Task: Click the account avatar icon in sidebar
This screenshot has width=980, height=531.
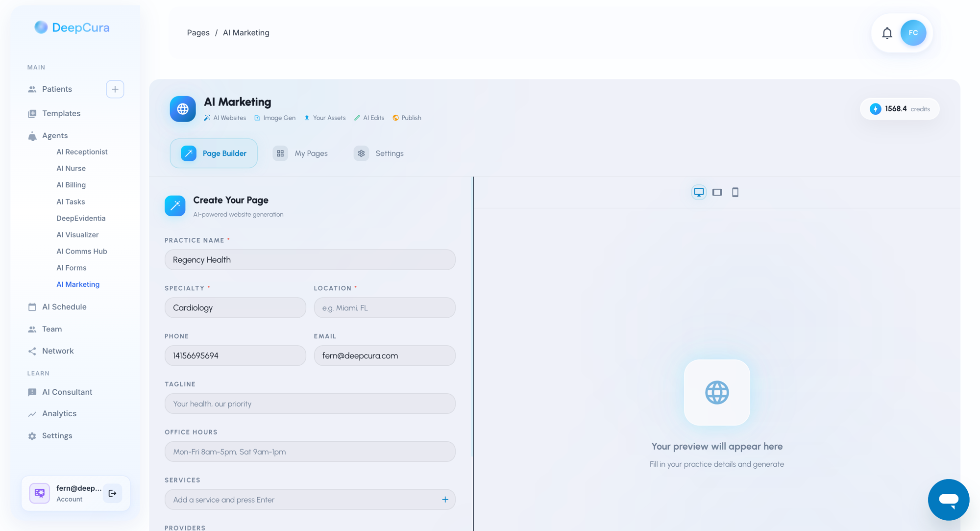Action: coord(40,493)
